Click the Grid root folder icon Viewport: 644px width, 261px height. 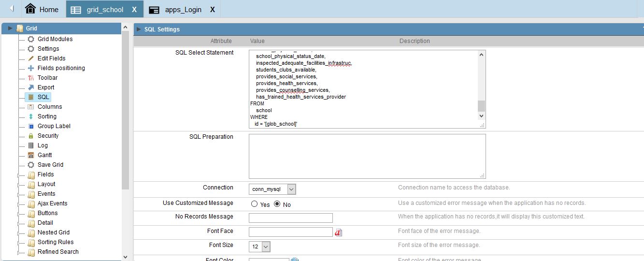click(x=19, y=29)
